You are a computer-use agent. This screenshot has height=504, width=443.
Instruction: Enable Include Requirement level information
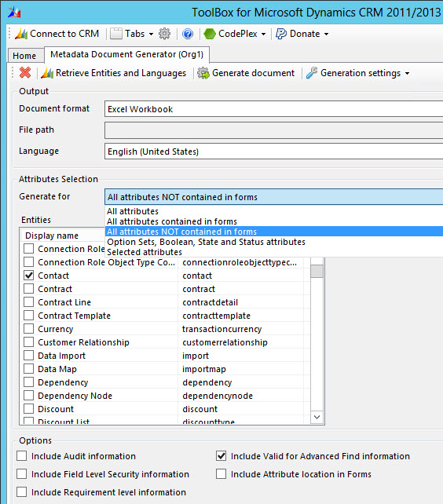coord(21,491)
